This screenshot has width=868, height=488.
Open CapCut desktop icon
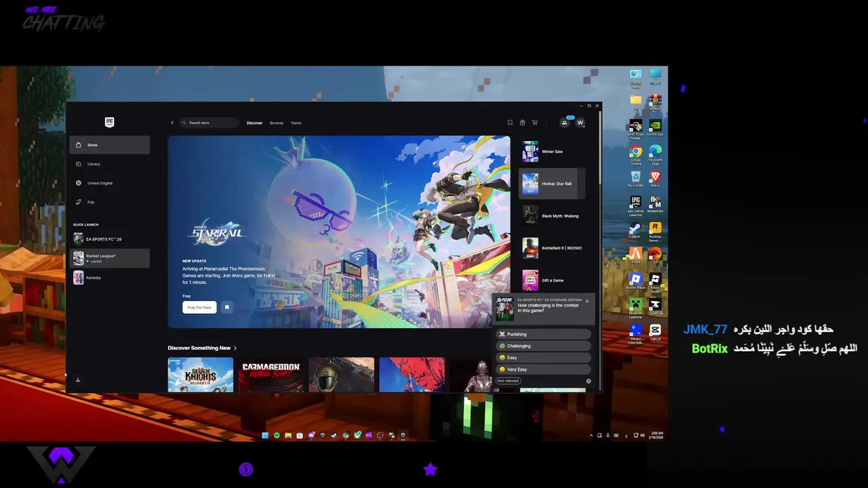point(655,331)
